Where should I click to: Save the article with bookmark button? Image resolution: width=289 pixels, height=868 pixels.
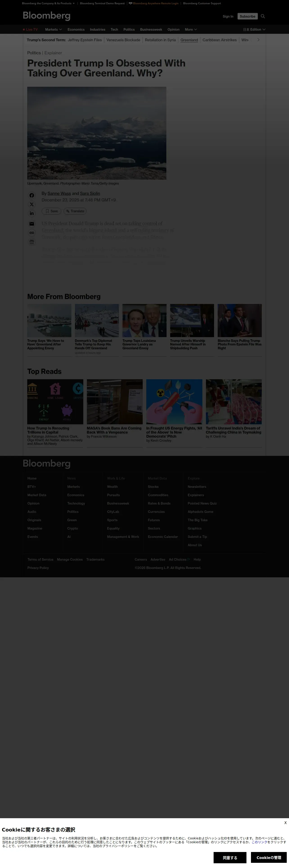(x=52, y=211)
